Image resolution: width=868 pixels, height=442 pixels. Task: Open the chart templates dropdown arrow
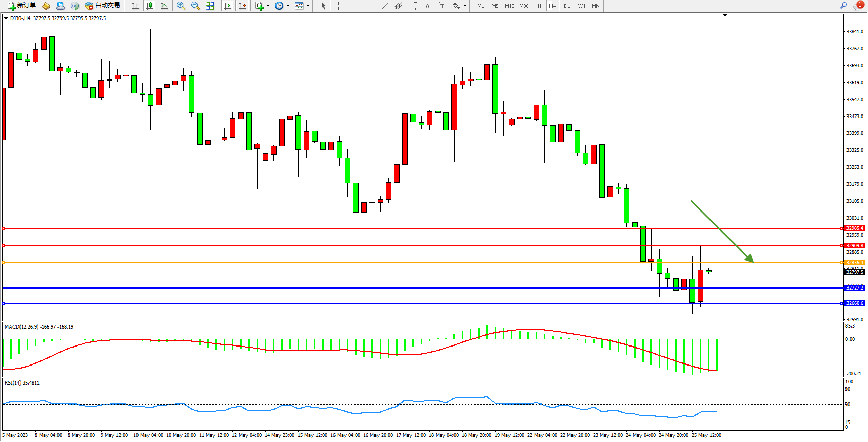click(x=308, y=6)
